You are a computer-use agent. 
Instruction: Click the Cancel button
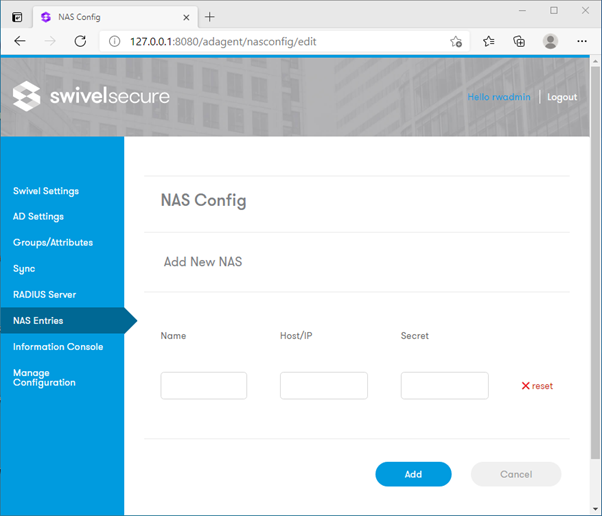pyautogui.click(x=516, y=474)
